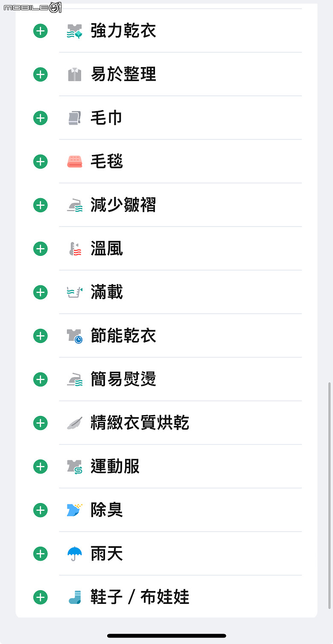Screen dimensions: 333x644
Task: Open the 毛毯 cycle label
Action: click(107, 162)
